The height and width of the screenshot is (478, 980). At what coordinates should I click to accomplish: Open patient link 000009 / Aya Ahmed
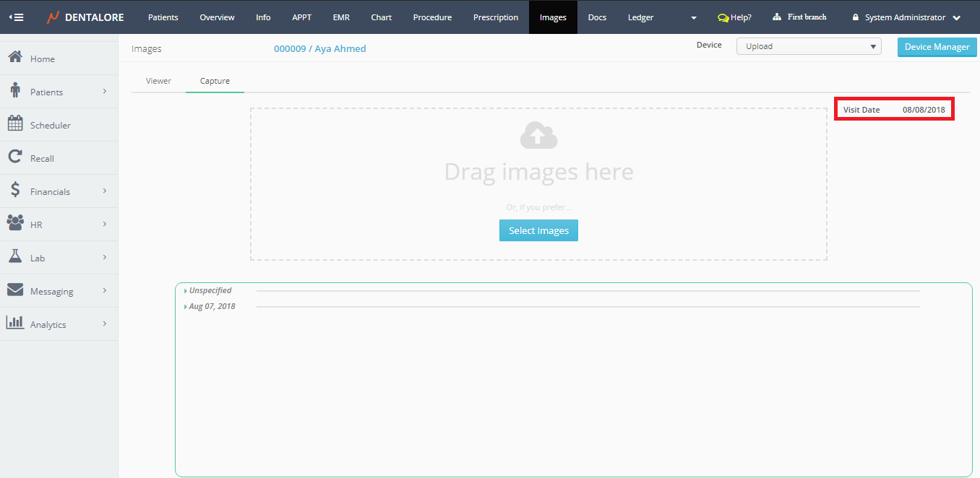319,49
